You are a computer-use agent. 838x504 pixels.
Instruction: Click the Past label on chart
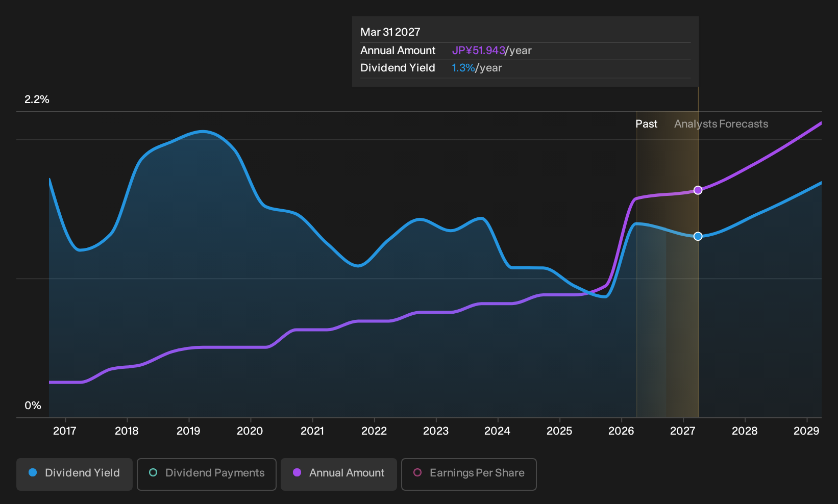tap(646, 124)
